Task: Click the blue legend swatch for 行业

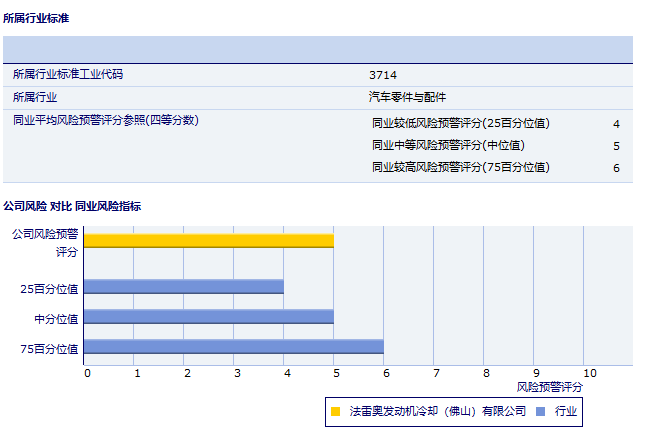Action: (x=540, y=411)
